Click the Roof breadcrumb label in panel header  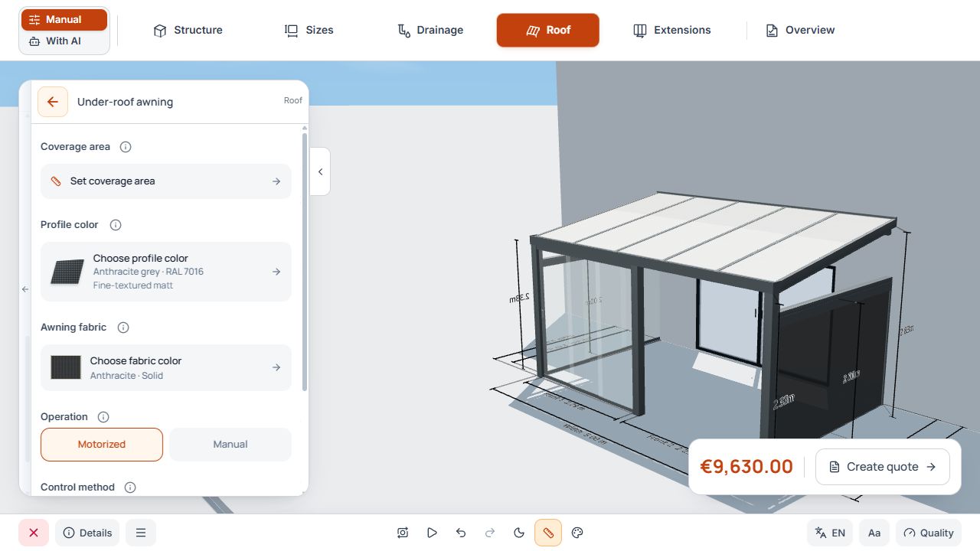(293, 100)
